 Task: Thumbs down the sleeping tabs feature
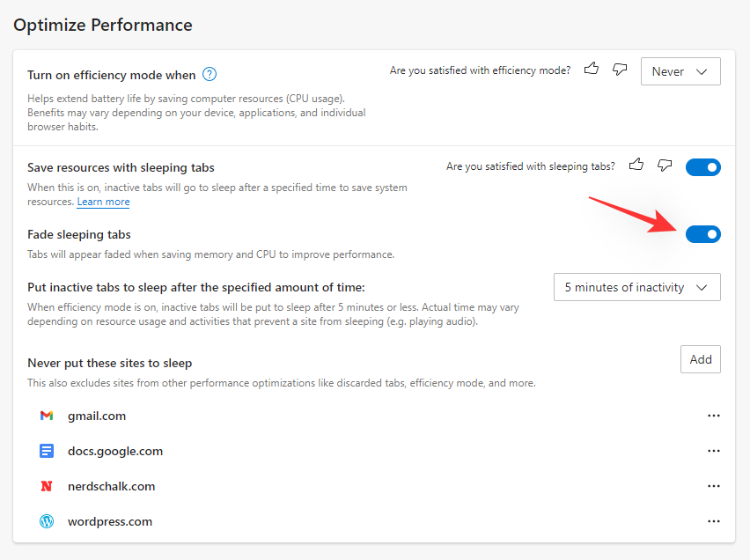click(665, 165)
